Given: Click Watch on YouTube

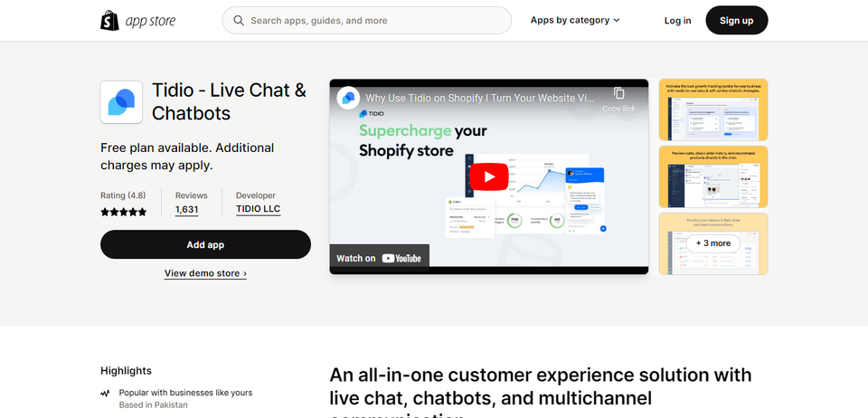Looking at the screenshot, I should (x=379, y=258).
